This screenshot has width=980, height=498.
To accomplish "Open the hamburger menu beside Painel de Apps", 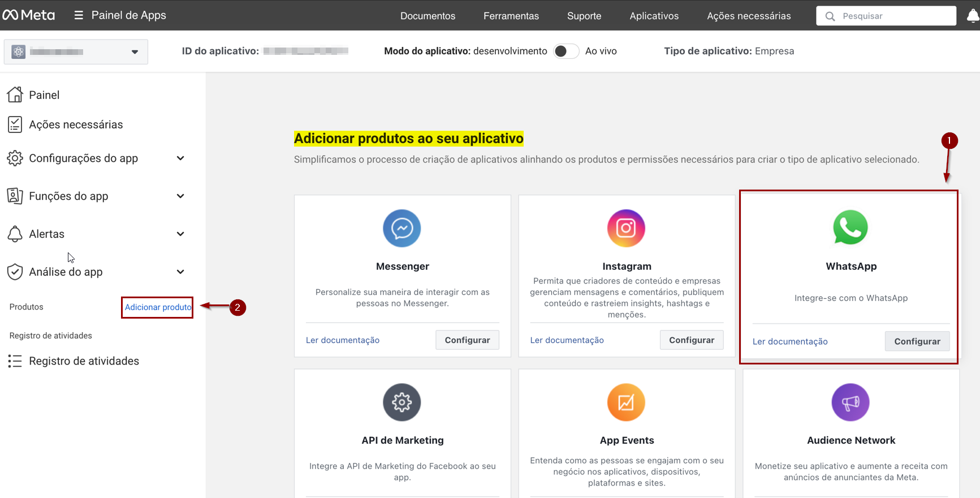I will (x=79, y=15).
